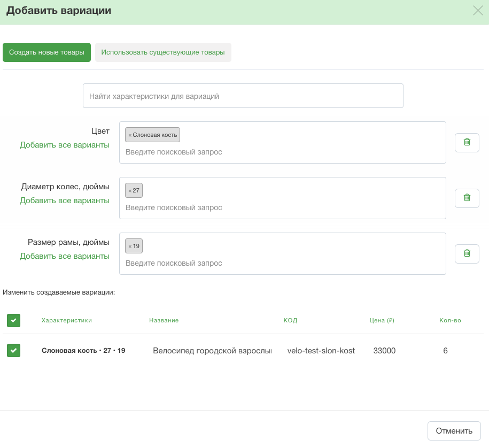Delete the Размер рамы characteristic row

click(467, 253)
